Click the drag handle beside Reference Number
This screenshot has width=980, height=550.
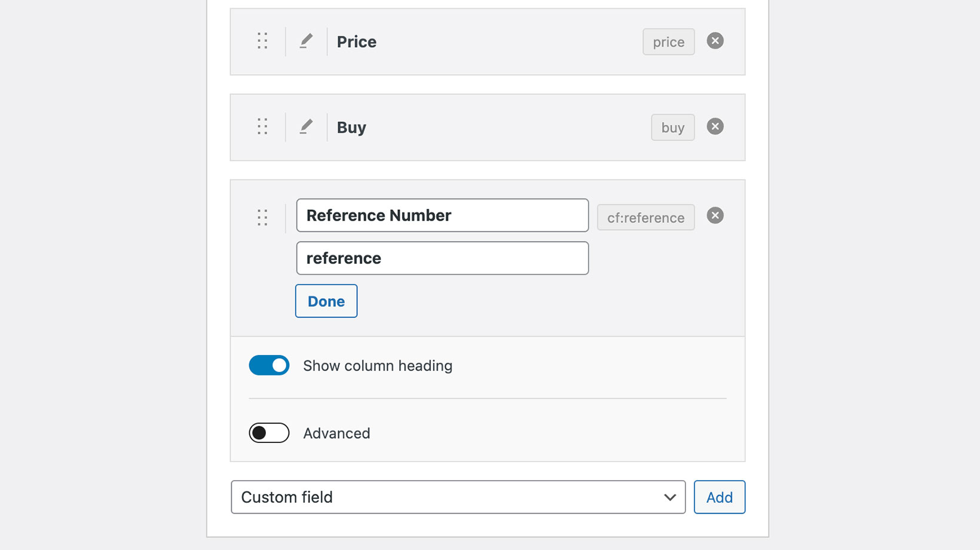262,218
